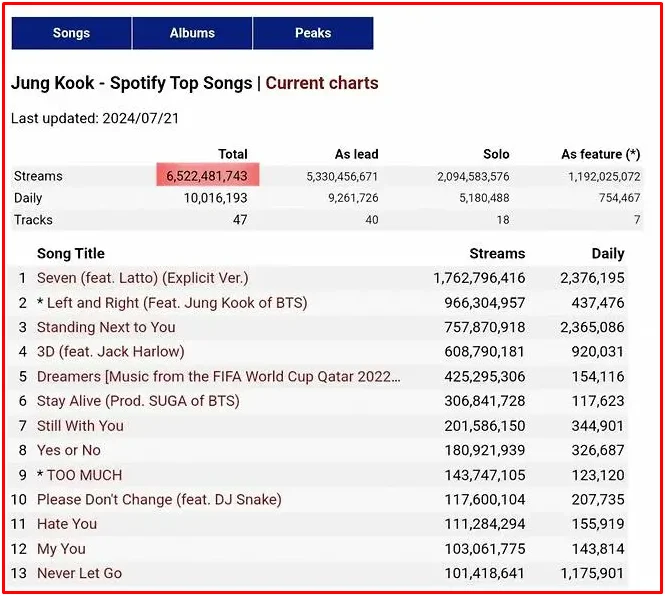Select the Total column header
The width and height of the screenshot is (665, 596).
click(x=233, y=154)
